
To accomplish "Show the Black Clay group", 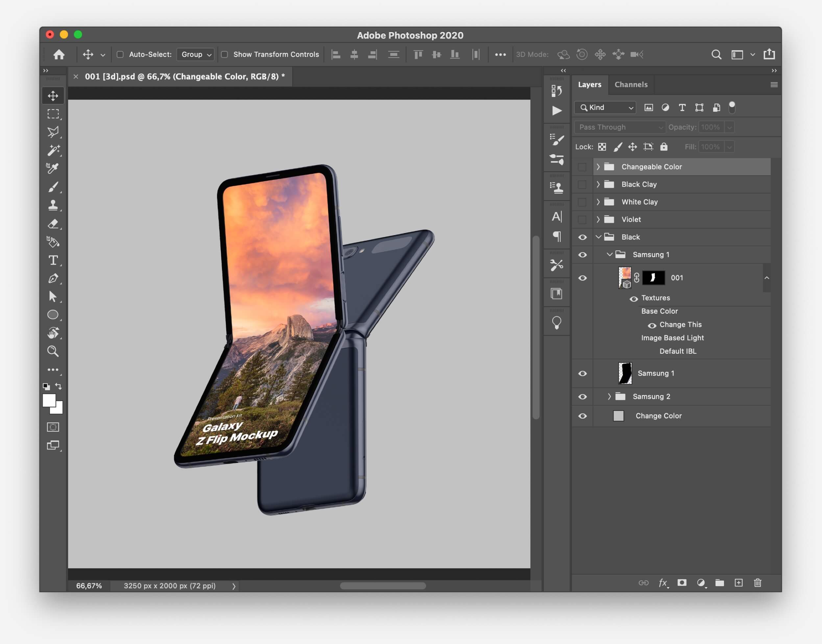I will (582, 184).
